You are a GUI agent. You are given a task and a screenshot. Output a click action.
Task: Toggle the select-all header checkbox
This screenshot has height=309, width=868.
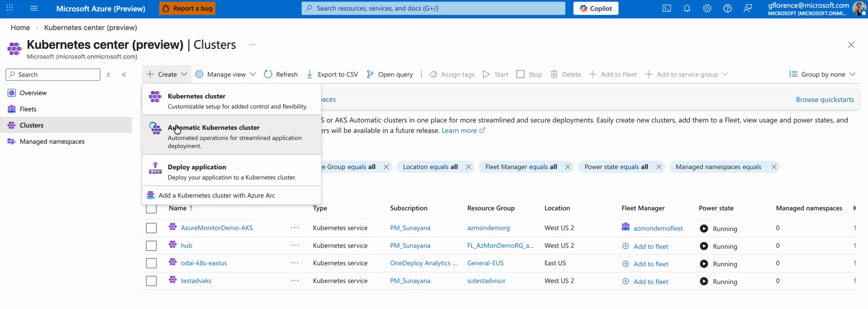[151, 208]
